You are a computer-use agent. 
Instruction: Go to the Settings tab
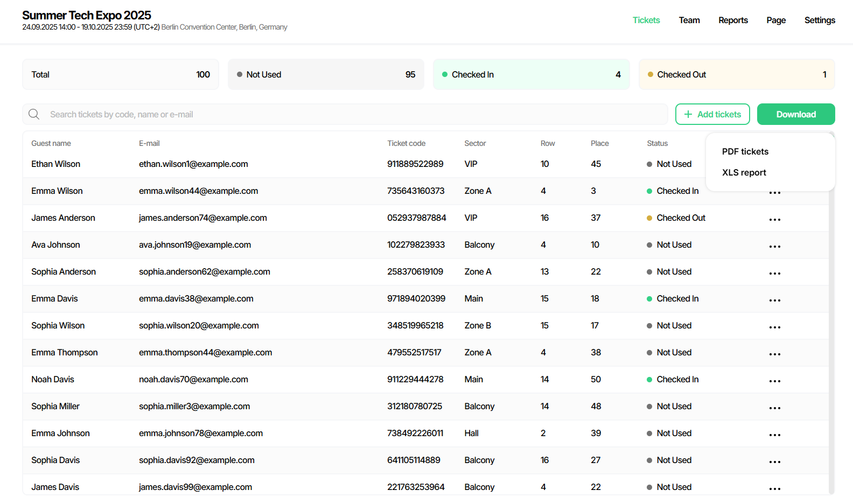click(x=819, y=20)
